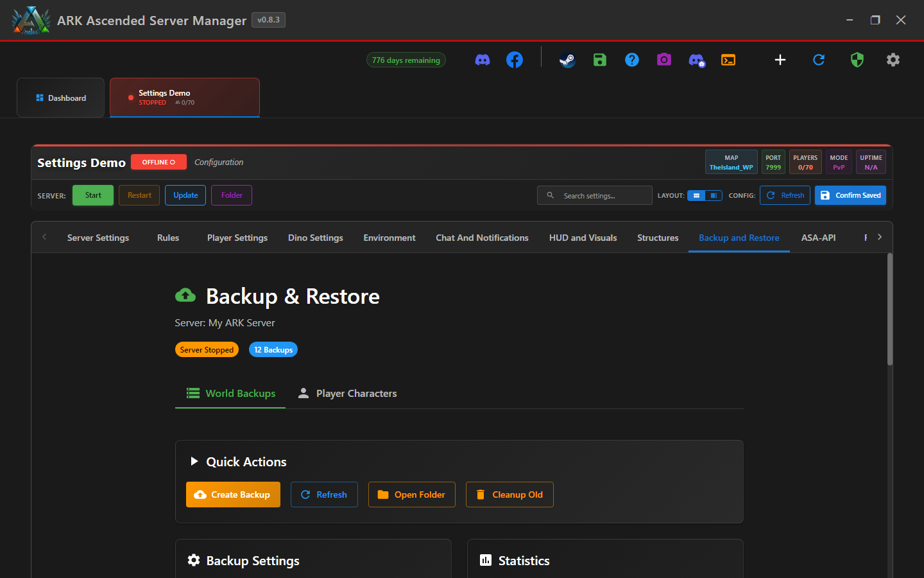924x578 pixels.
Task: Click the search magnifier icon
Action: [x=550, y=195]
